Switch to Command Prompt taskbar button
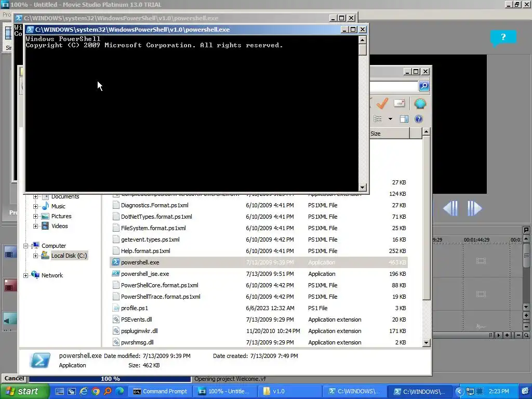Image resolution: width=532 pixels, height=399 pixels. click(x=160, y=391)
